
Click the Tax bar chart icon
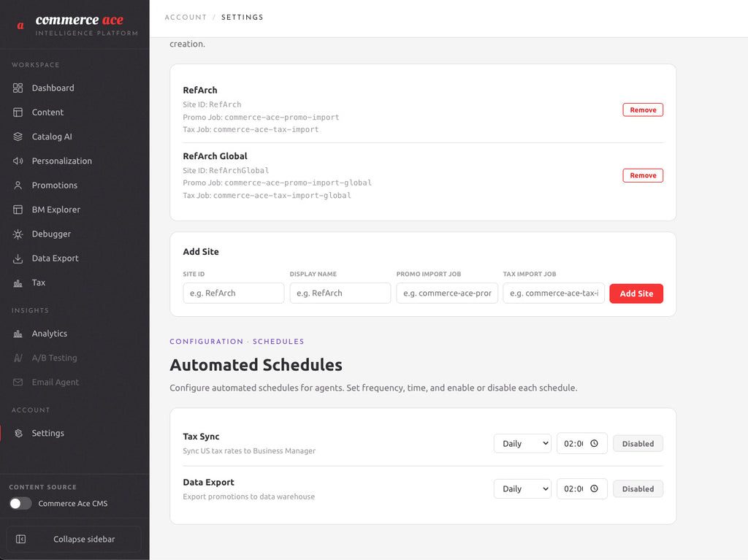pyautogui.click(x=18, y=283)
